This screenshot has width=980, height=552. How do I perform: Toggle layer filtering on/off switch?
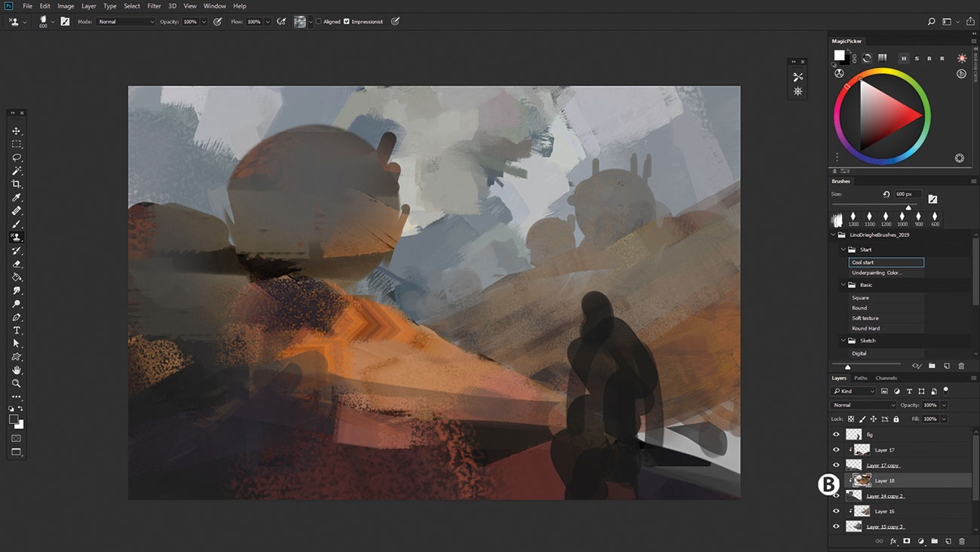tap(946, 391)
